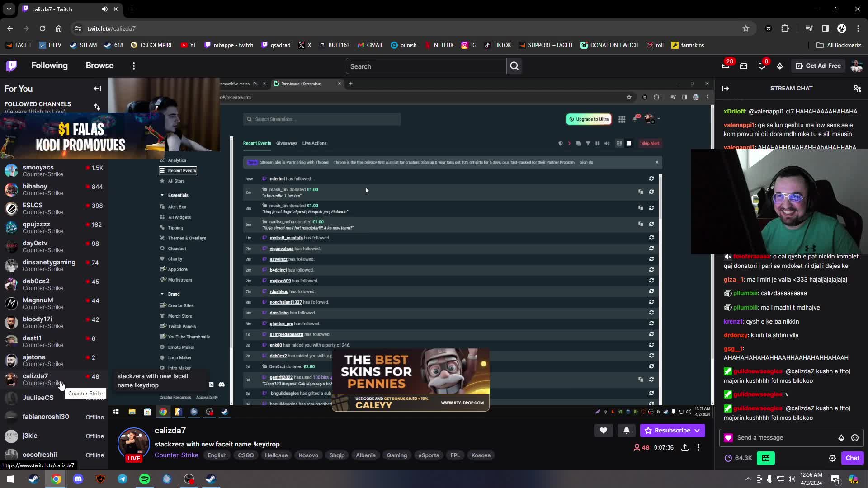Go to Browse tab

[x=99, y=66]
